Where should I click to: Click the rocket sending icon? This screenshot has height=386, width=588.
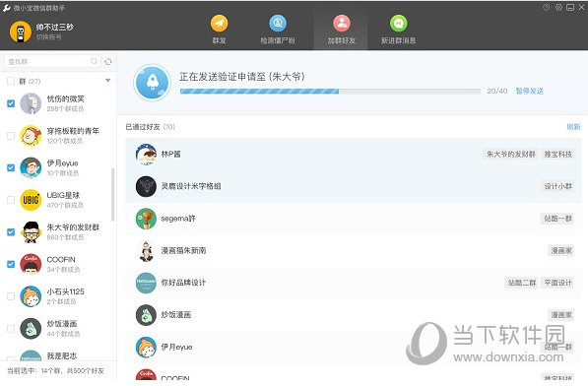click(x=153, y=83)
